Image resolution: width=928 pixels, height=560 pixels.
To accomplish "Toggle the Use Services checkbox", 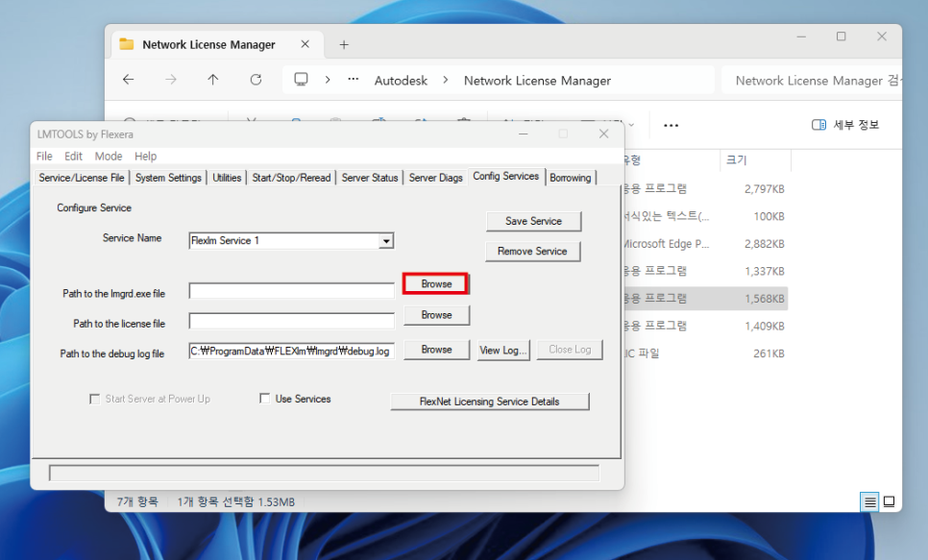I will pyautogui.click(x=264, y=399).
